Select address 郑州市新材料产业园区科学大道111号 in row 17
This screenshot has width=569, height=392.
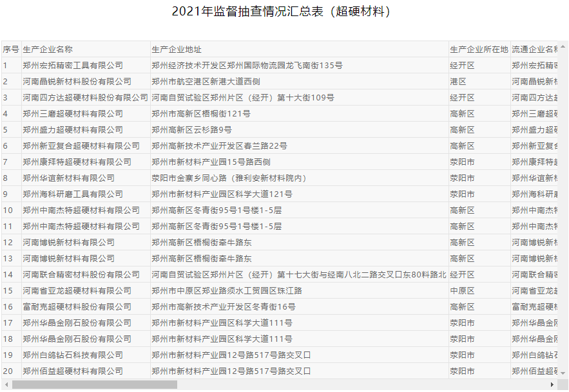(x=300, y=322)
